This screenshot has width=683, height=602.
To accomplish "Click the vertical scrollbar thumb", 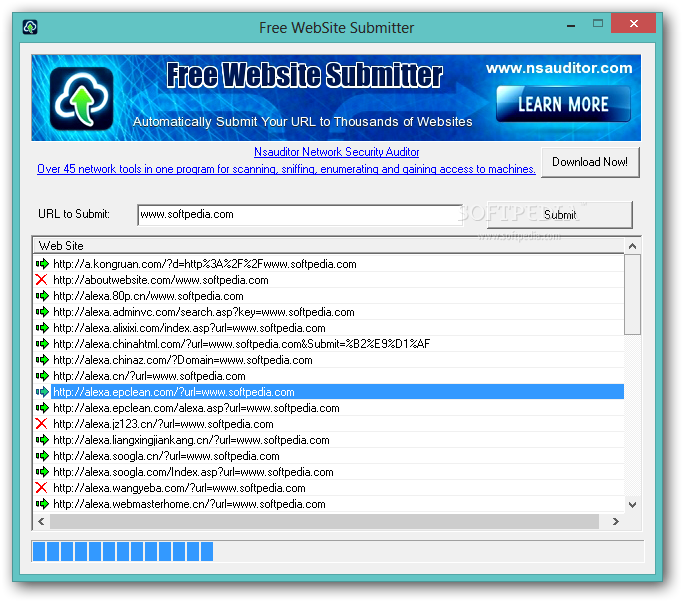I will [632, 294].
